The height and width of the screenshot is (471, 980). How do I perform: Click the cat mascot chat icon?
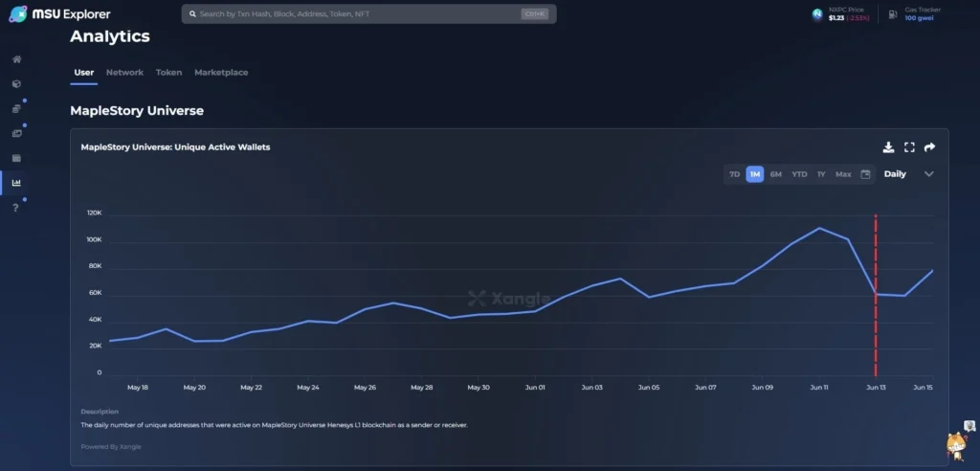click(956, 445)
